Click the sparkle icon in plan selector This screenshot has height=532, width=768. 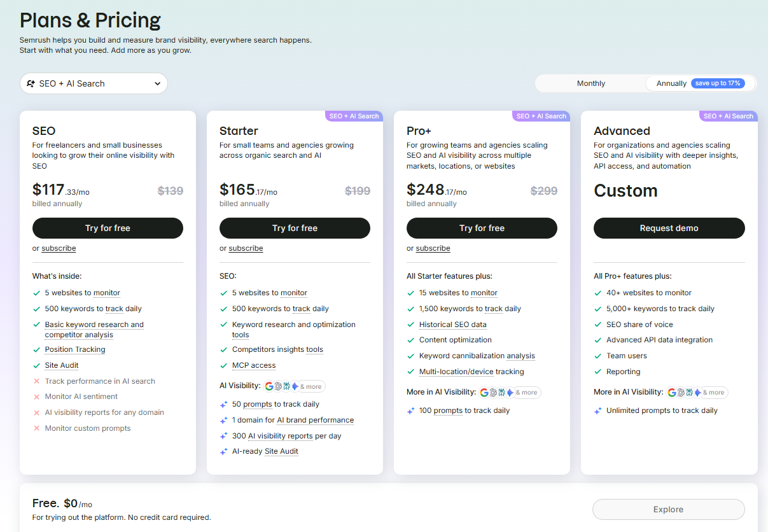coord(31,83)
